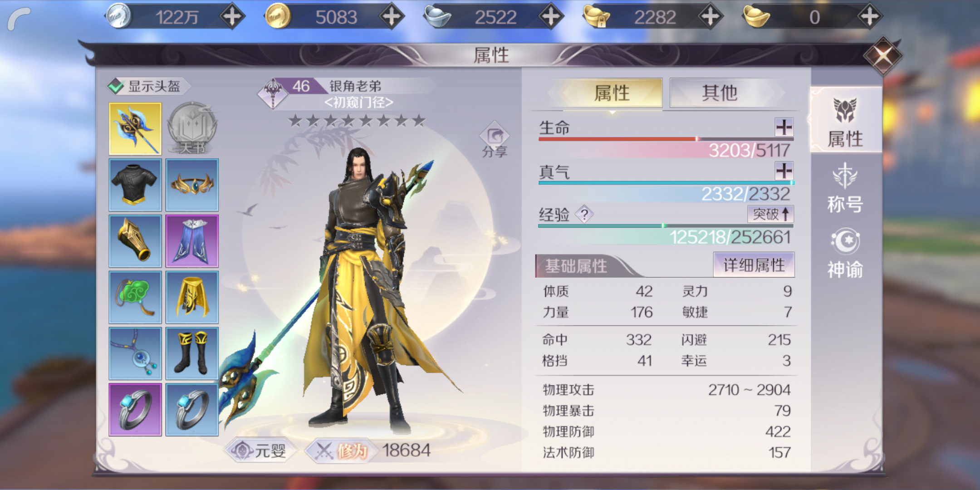
Task: Open the 神谕 side tab
Action: tap(845, 254)
